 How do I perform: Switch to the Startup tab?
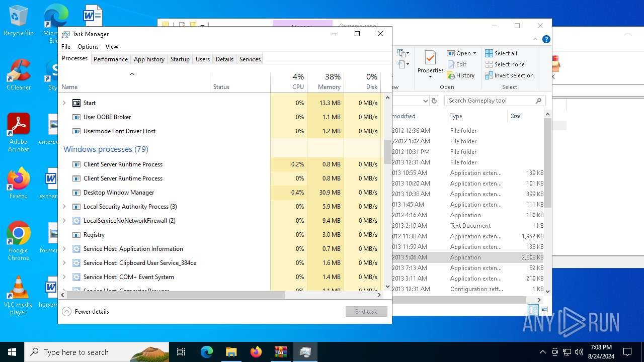pos(180,59)
